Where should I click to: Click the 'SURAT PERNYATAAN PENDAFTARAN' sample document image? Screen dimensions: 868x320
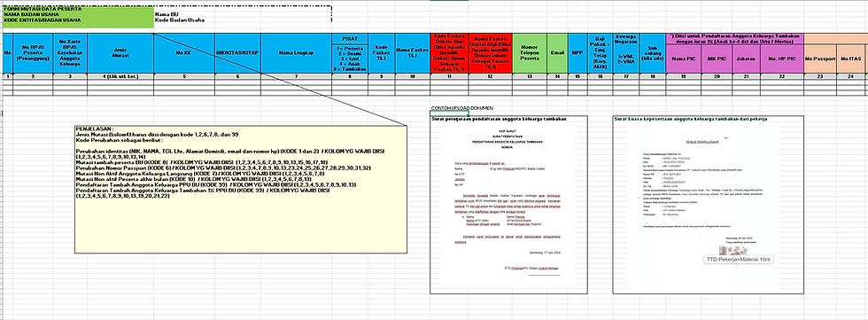[508, 207]
